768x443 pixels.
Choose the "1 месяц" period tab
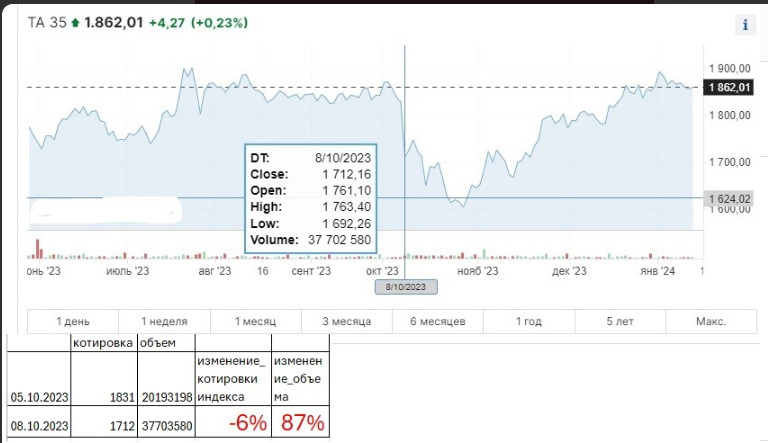256,321
